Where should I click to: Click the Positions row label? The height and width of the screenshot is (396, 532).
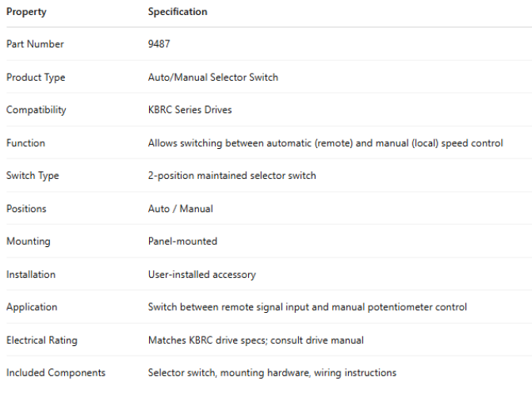coord(26,209)
